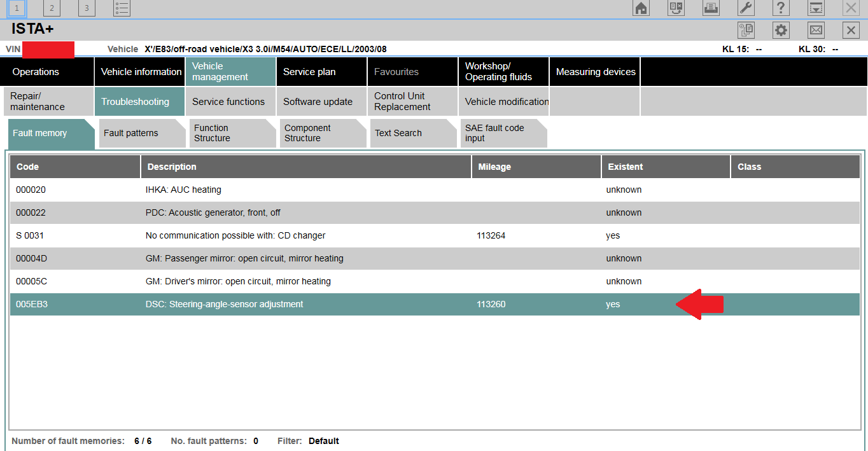Open Software update submenu

pyautogui.click(x=322, y=102)
